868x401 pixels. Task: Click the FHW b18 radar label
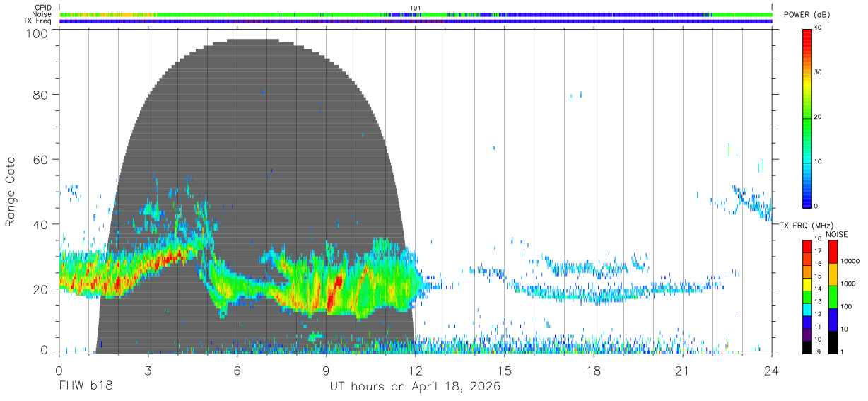point(86,386)
